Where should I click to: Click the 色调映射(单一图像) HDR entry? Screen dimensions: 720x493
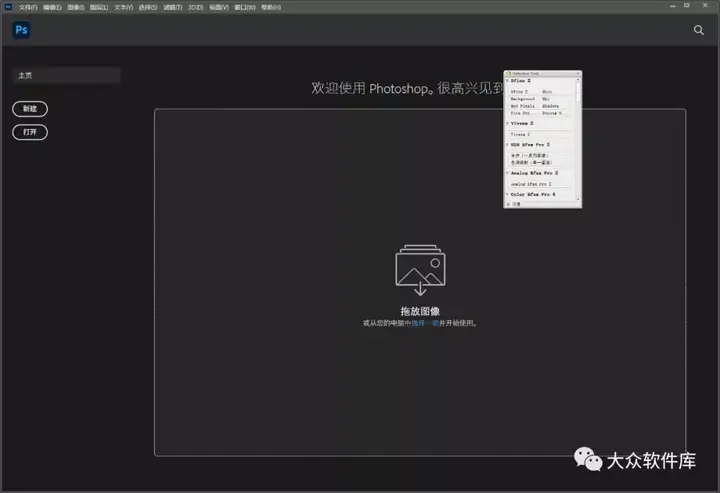pos(531,162)
